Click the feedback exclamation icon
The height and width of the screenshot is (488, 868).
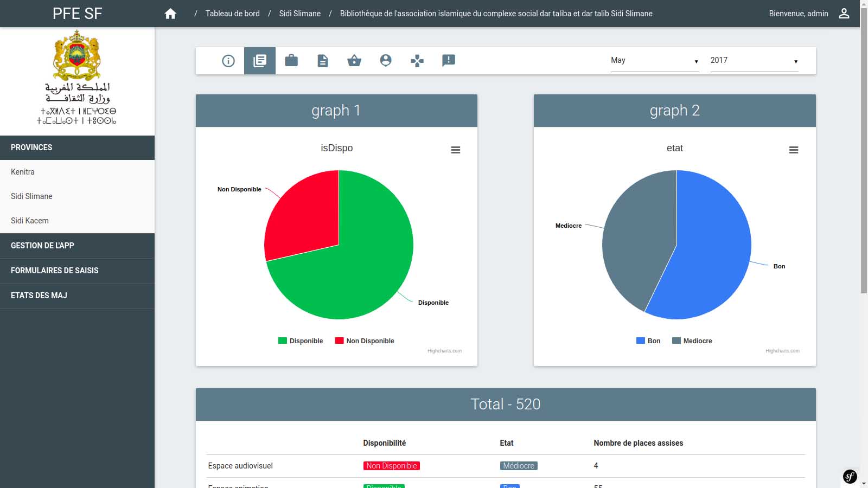(x=449, y=60)
